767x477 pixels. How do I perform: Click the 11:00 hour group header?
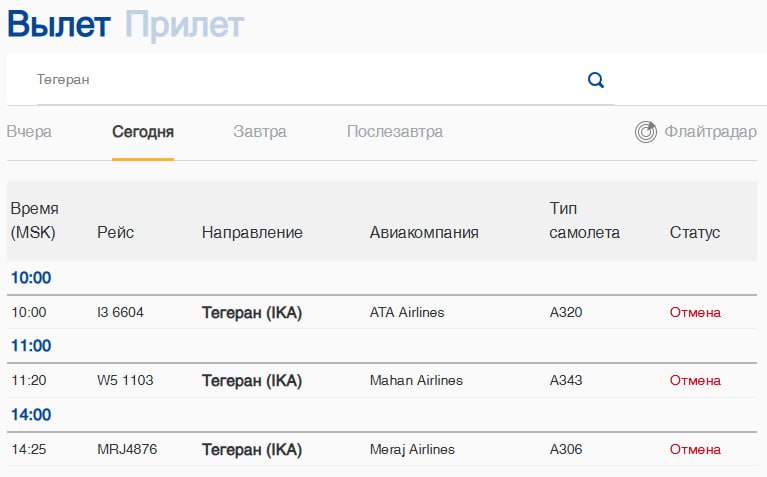31,346
